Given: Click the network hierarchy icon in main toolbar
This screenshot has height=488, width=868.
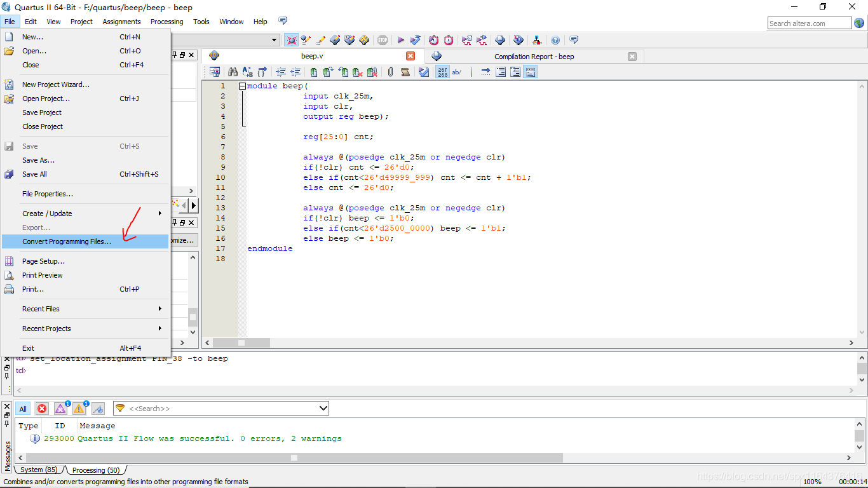Looking at the screenshot, I should pyautogui.click(x=537, y=40).
